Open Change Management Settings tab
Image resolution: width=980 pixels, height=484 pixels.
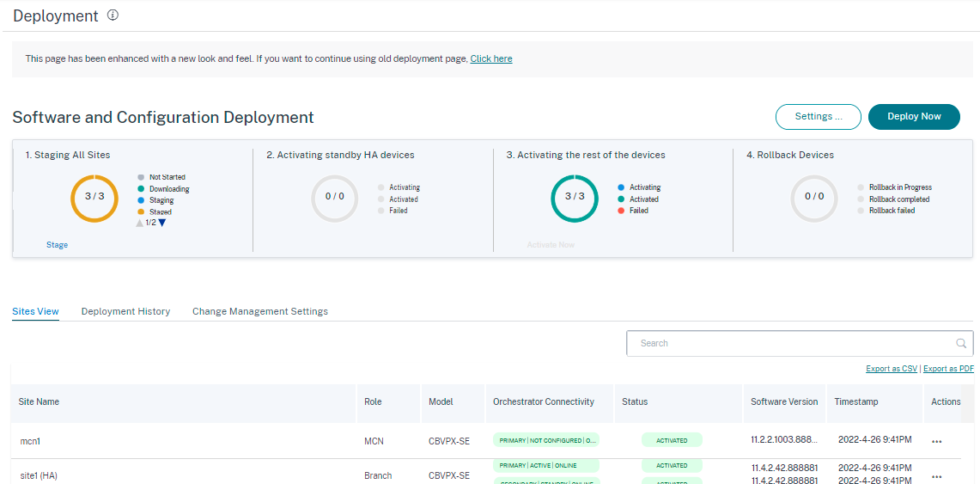click(x=260, y=311)
